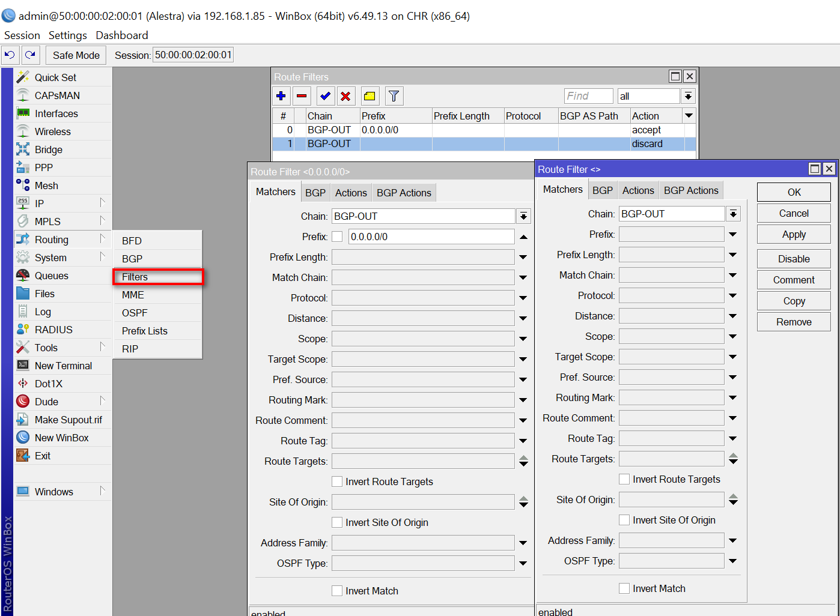Open the 'all' chain filter dropdown

tap(688, 96)
